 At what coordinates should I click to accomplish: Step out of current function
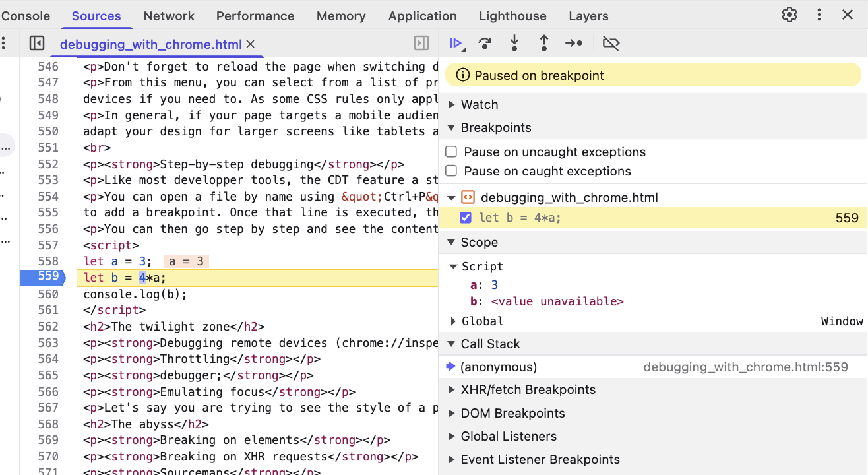(x=544, y=44)
